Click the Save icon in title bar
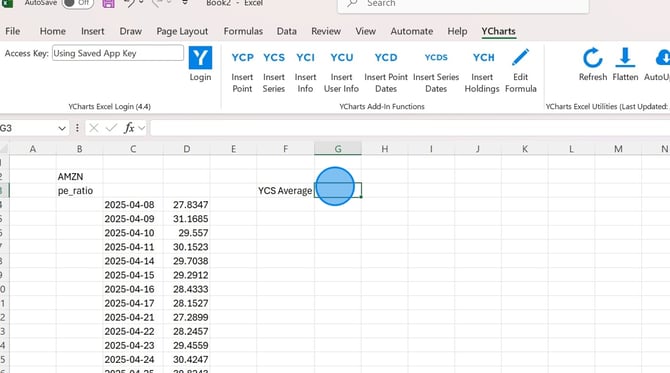 tap(108, 3)
